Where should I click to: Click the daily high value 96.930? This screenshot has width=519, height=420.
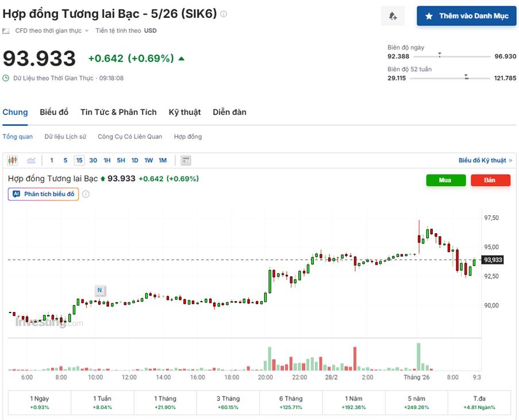(x=505, y=57)
